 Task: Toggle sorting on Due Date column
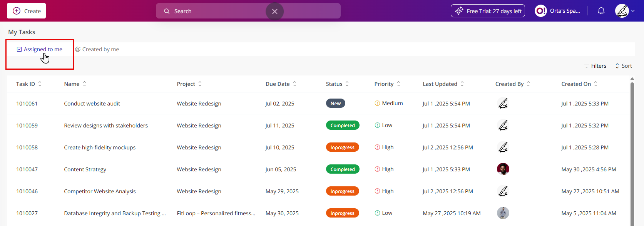pyautogui.click(x=294, y=84)
